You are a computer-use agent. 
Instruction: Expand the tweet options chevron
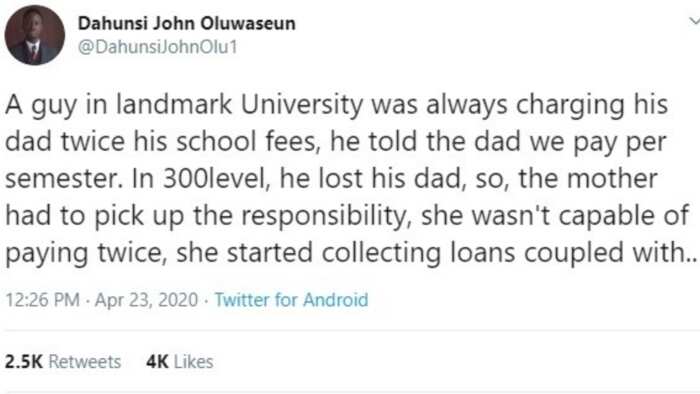point(694,21)
